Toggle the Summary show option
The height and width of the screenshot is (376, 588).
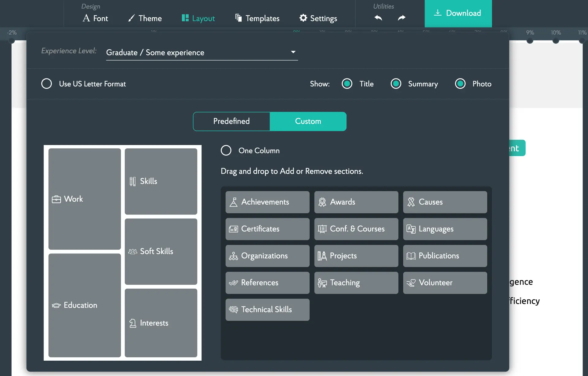click(x=396, y=84)
